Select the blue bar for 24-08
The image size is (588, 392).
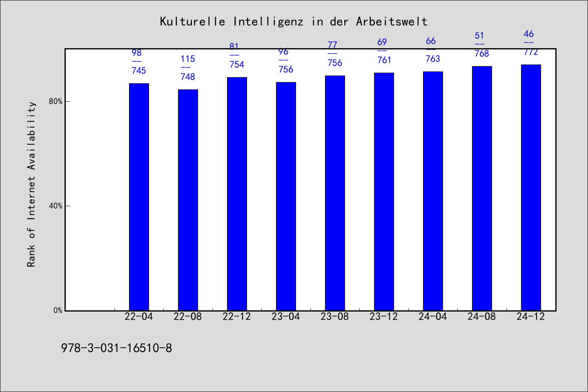tap(482, 188)
